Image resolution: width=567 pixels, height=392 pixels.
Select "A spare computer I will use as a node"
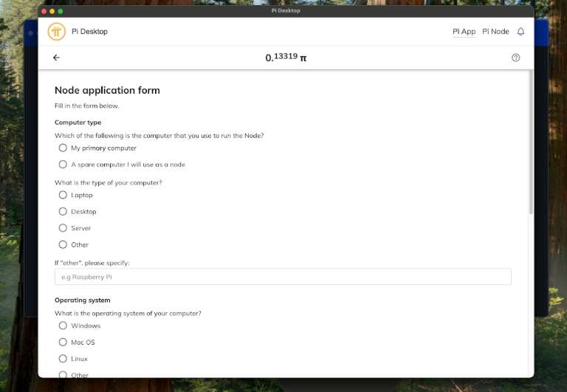click(63, 165)
